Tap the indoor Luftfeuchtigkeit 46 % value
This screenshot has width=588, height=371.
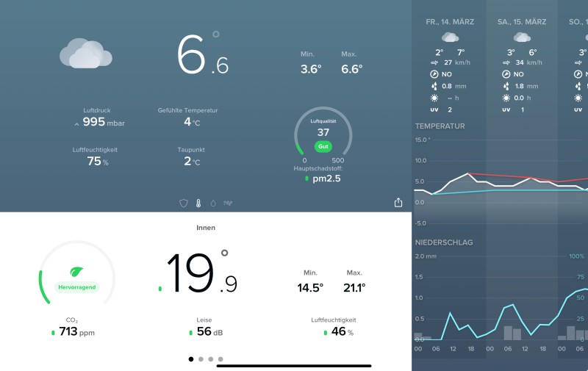coord(342,331)
